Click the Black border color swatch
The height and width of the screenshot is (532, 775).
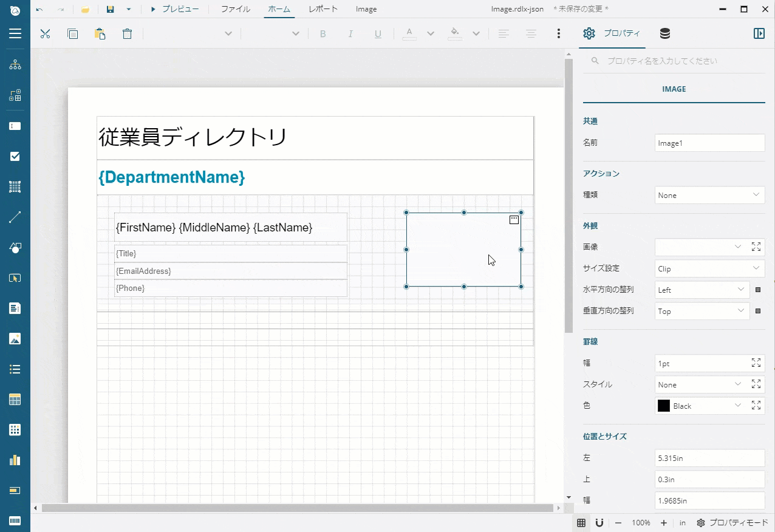[x=664, y=406]
